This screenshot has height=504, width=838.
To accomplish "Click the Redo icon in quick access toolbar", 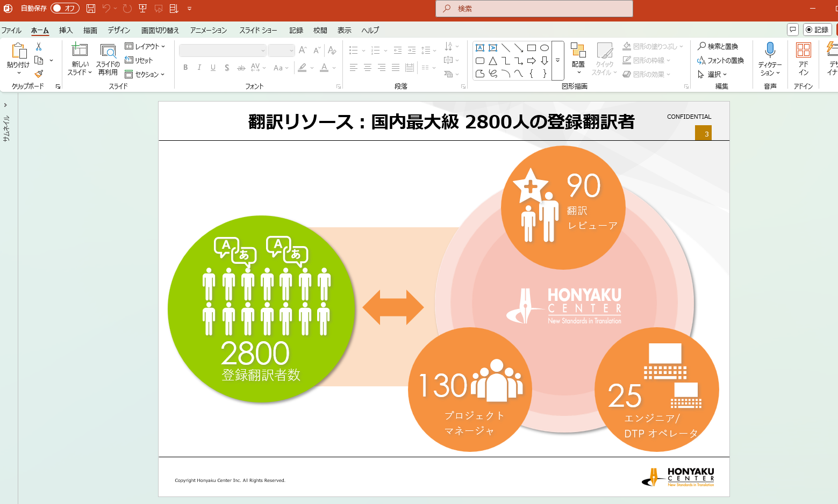I will coord(127,9).
